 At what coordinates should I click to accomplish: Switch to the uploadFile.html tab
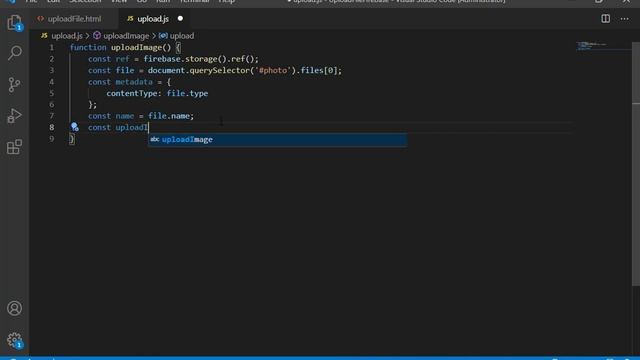click(x=74, y=19)
